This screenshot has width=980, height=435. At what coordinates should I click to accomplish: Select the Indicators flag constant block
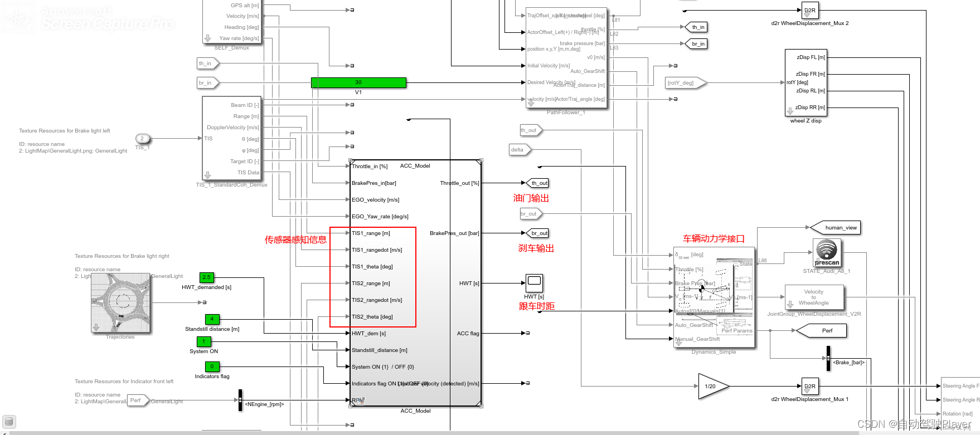click(x=212, y=366)
